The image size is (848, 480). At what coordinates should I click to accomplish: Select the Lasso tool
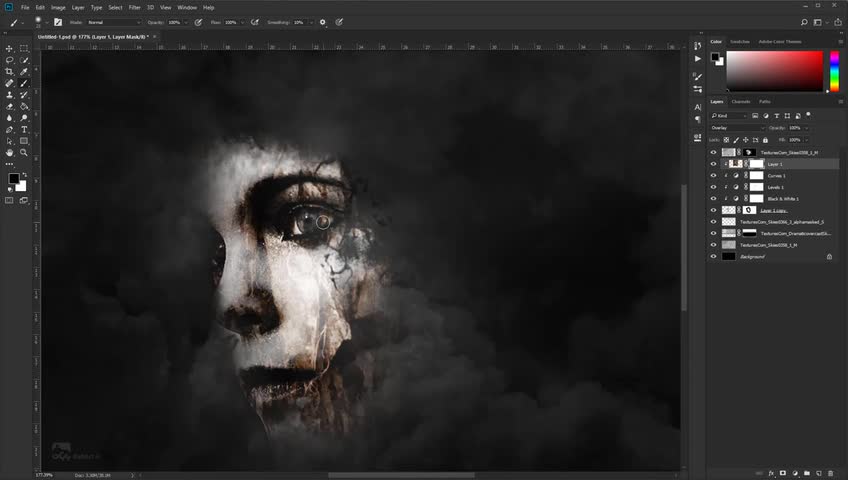point(10,60)
